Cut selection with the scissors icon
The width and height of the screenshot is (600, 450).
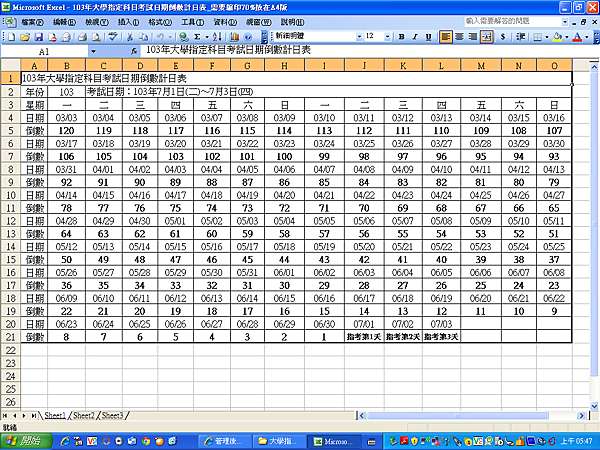coord(130,37)
